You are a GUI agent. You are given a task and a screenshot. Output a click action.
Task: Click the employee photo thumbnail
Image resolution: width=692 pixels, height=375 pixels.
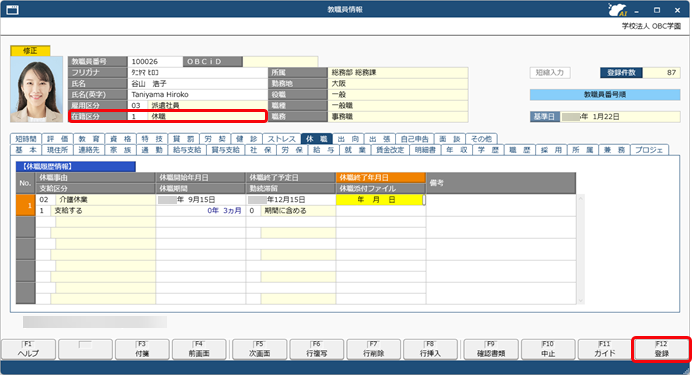(x=37, y=90)
